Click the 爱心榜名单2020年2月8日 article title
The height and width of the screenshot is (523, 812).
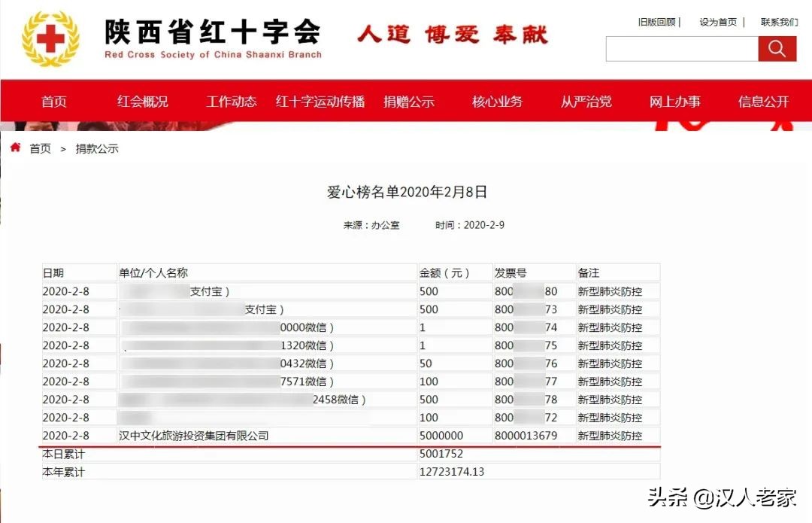click(x=406, y=192)
